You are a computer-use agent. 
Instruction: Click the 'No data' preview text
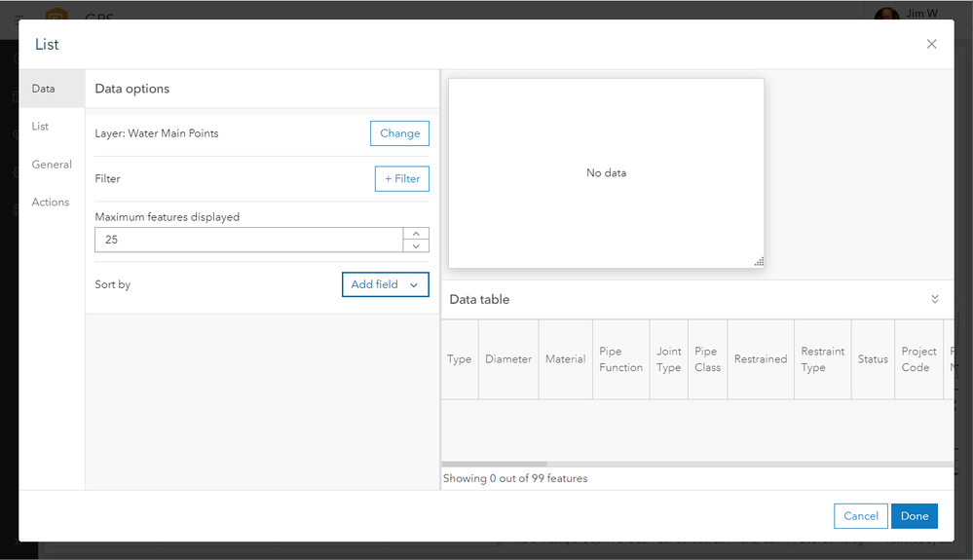[606, 173]
